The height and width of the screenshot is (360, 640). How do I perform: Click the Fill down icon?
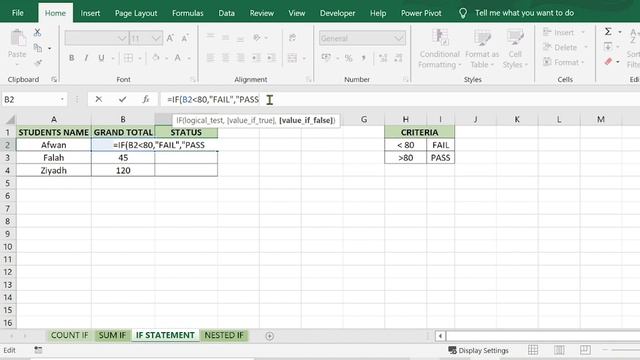click(608, 47)
